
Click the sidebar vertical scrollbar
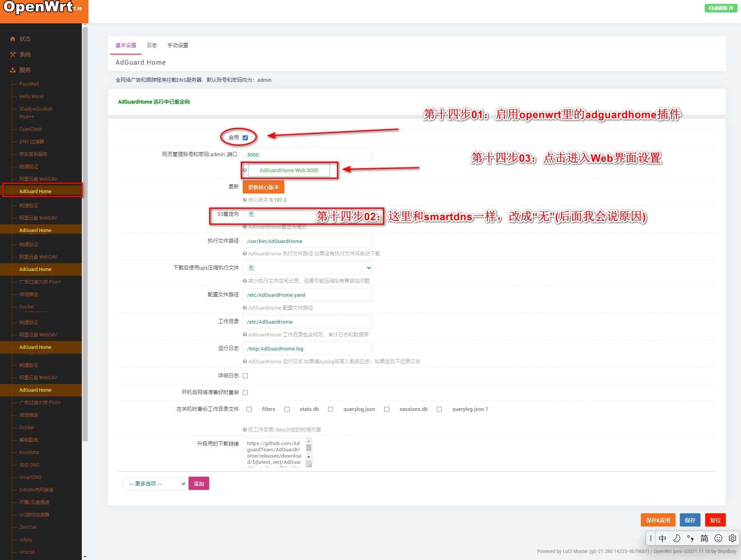[x=85, y=234]
